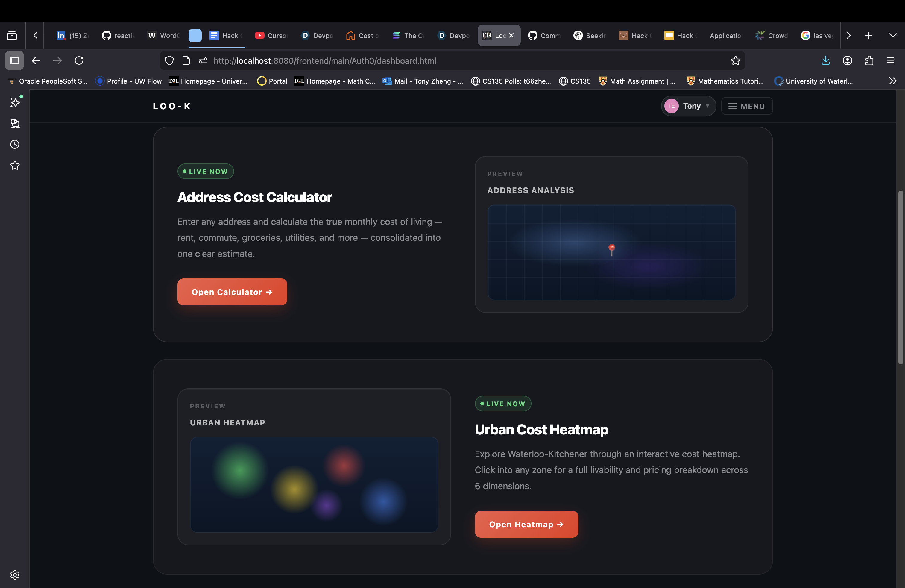Open the downloads panel icon
Viewport: 905px width, 588px height.
[x=825, y=61]
